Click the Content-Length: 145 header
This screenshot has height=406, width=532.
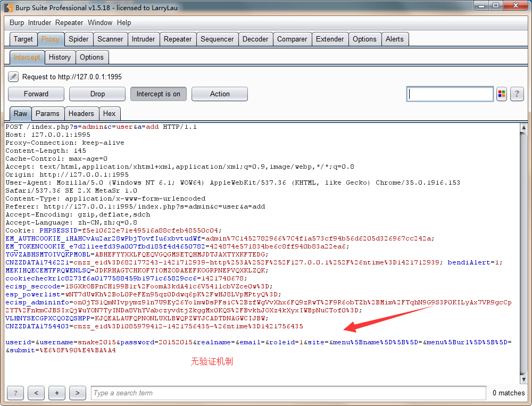click(x=46, y=151)
